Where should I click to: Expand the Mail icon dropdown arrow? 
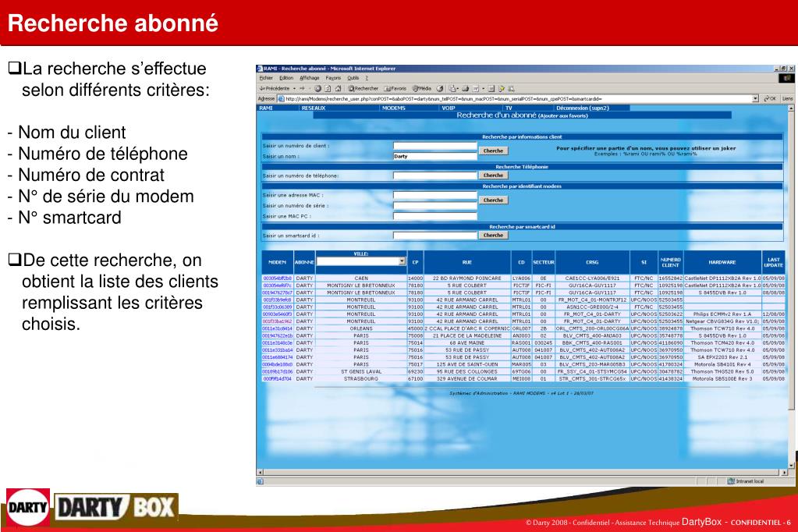[x=458, y=89]
